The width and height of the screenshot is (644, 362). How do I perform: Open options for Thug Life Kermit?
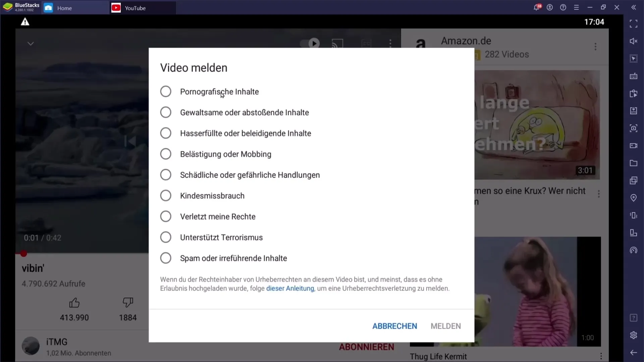tap(601, 356)
